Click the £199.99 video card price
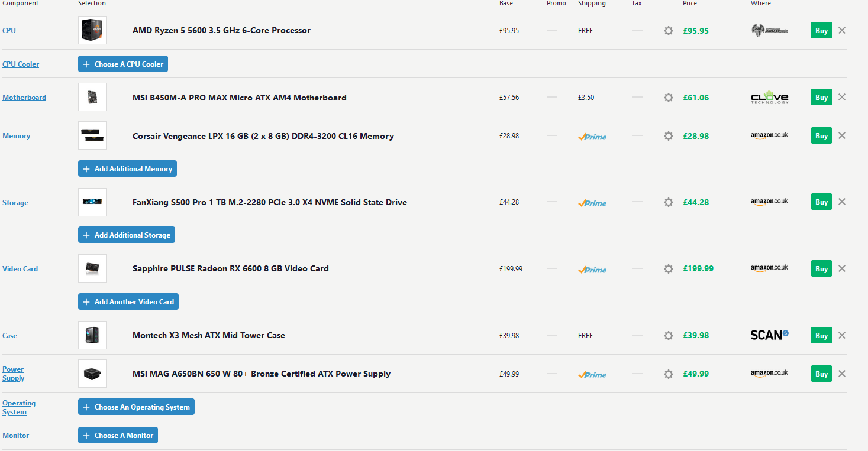The width and height of the screenshot is (868, 451). tap(698, 268)
